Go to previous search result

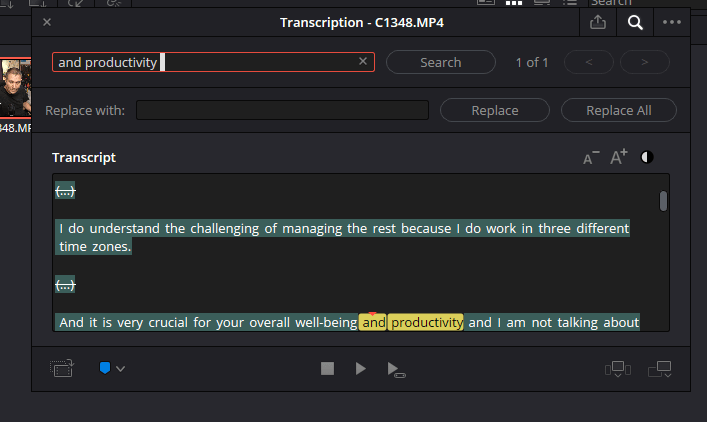[588, 62]
